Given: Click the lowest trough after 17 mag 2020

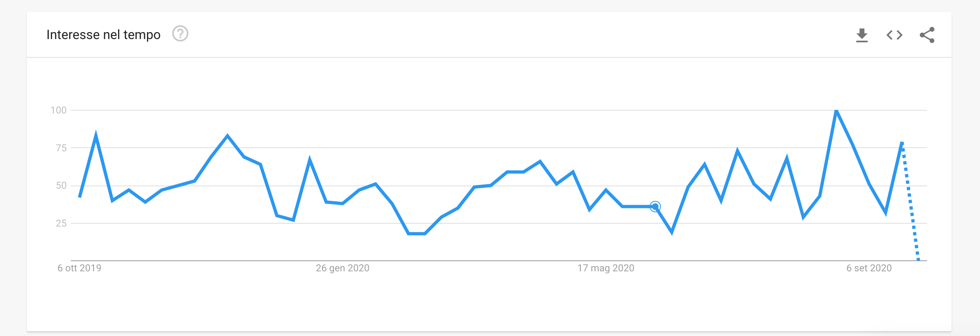Looking at the screenshot, I should 672,232.
